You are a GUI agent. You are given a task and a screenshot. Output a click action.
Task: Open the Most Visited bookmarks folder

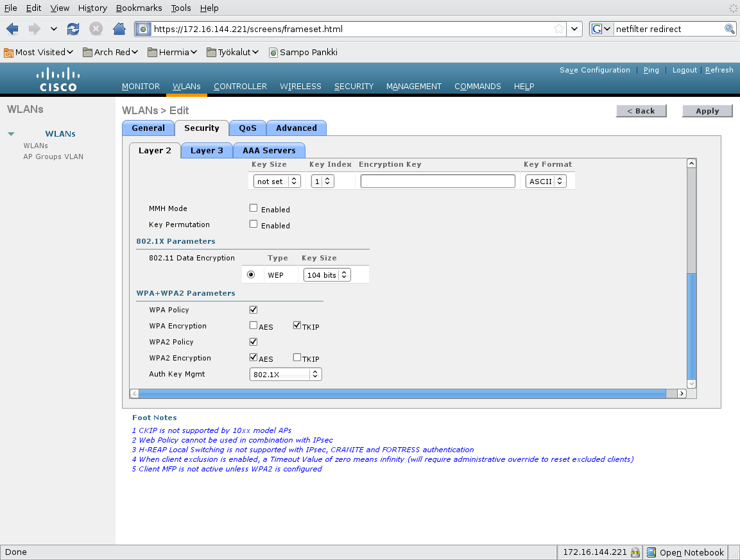39,53
